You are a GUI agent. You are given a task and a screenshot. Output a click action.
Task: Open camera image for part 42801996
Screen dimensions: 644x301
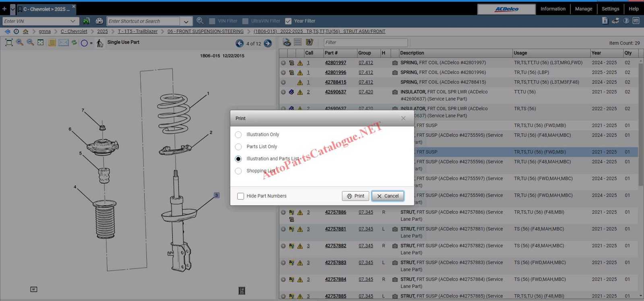(x=395, y=73)
